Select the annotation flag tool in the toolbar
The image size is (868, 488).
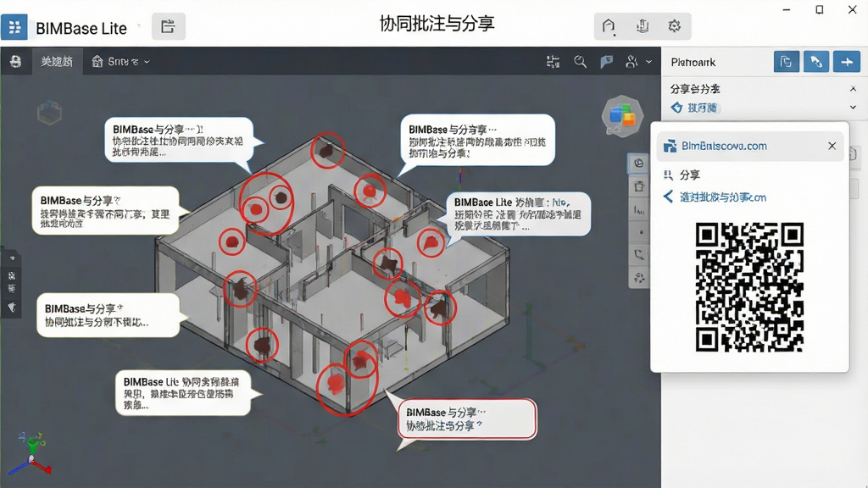pyautogui.click(x=607, y=62)
